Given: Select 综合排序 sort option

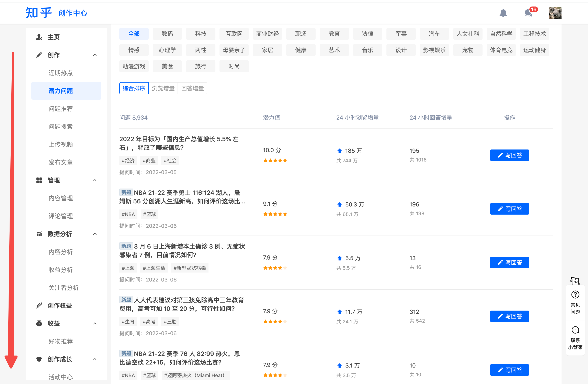Looking at the screenshot, I should 134,88.
